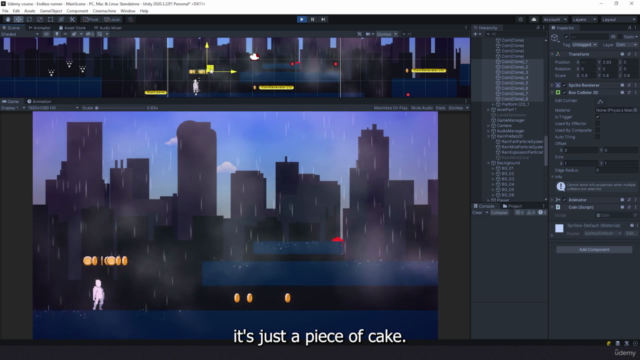The height and width of the screenshot is (360, 640).
Task: Expand Camera object in Hierarchy
Action: click(x=489, y=126)
